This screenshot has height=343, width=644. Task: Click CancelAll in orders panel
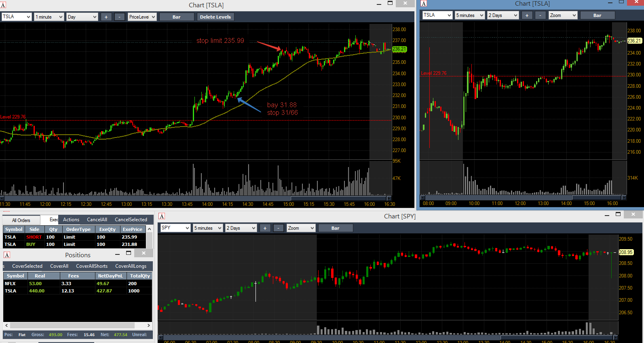click(97, 220)
